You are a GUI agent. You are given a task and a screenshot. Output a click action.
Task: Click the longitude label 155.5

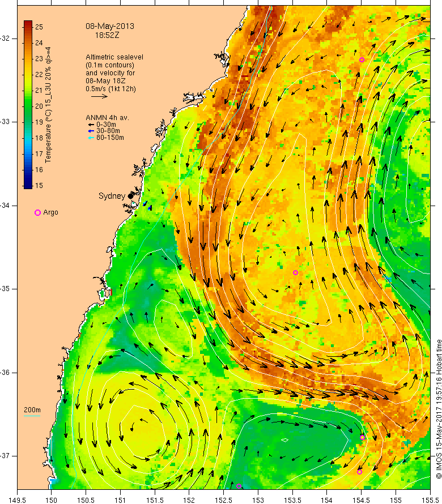pyautogui.click(x=430, y=500)
